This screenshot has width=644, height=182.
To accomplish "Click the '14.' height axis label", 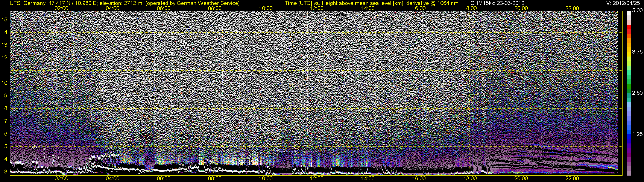I will tap(5, 32).
